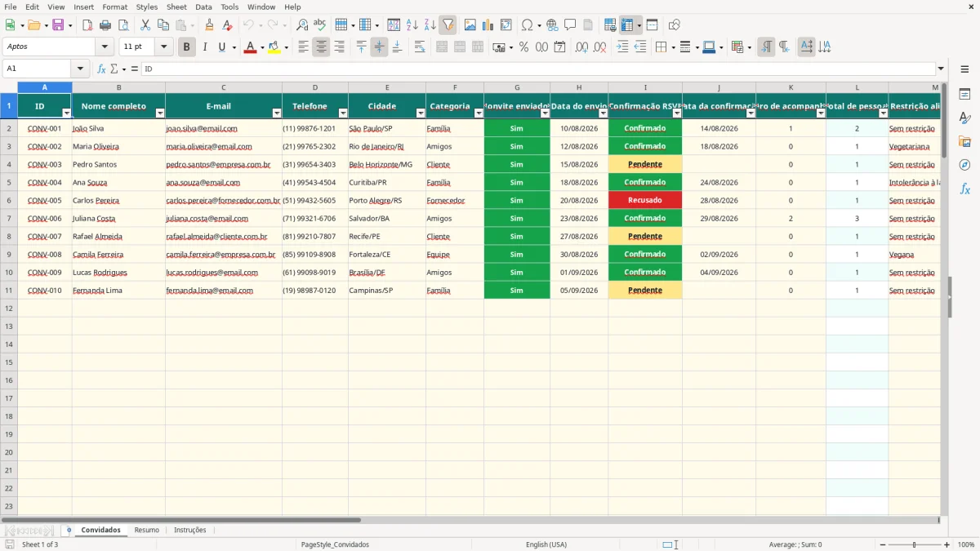Viewport: 980px width, 551px height.
Task: Toggle Align Left
Action: 303,47
